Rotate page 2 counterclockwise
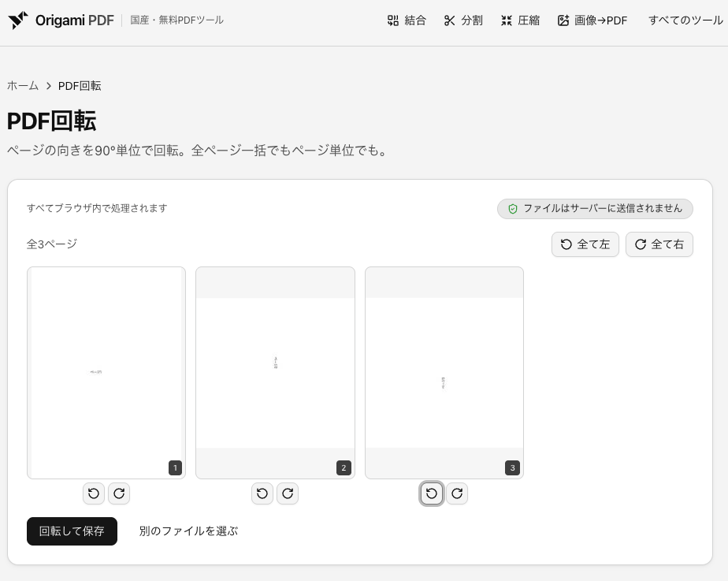728x581 pixels. tap(262, 493)
